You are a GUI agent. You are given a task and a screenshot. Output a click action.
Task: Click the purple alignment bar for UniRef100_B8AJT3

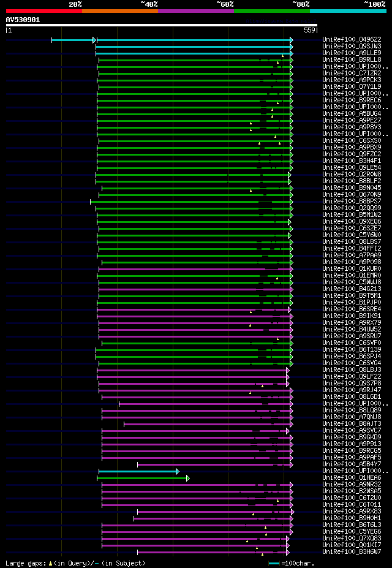tap(207, 424)
